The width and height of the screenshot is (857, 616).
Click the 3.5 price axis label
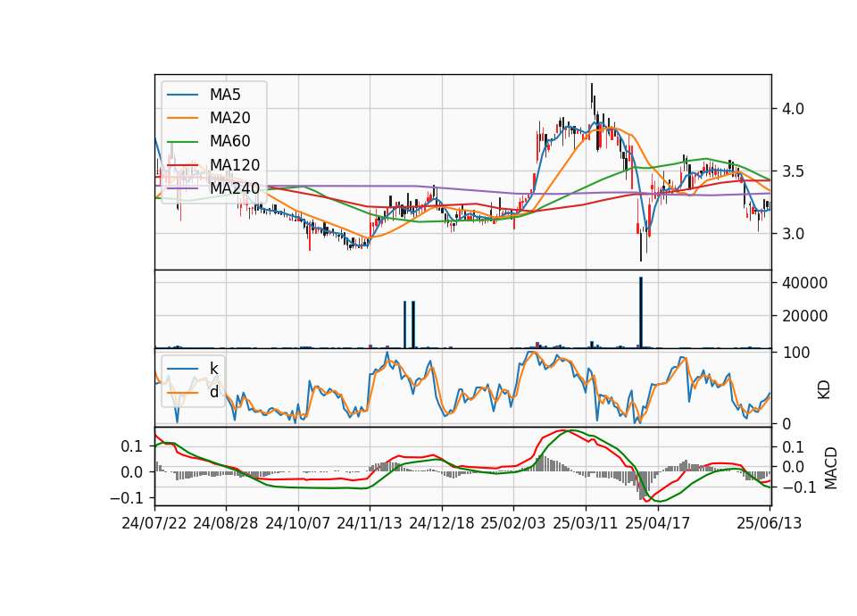point(793,171)
